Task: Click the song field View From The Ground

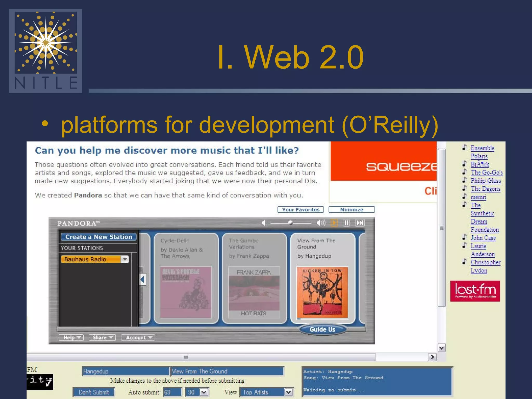Action: click(x=227, y=371)
